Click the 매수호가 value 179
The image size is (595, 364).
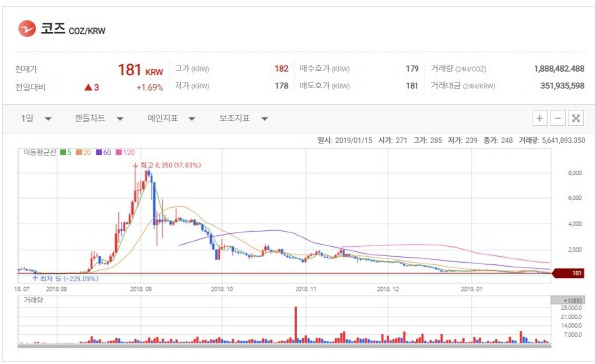click(412, 69)
